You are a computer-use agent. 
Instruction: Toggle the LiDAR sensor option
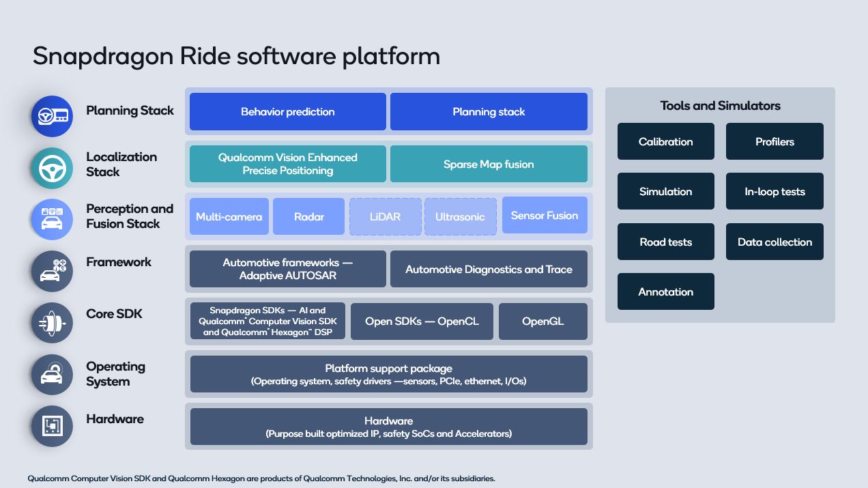click(385, 216)
